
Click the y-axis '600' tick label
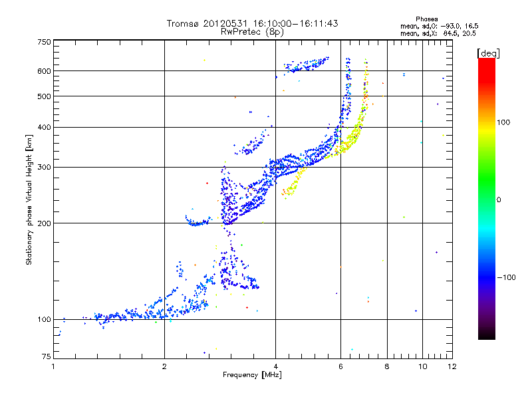[x=44, y=71]
